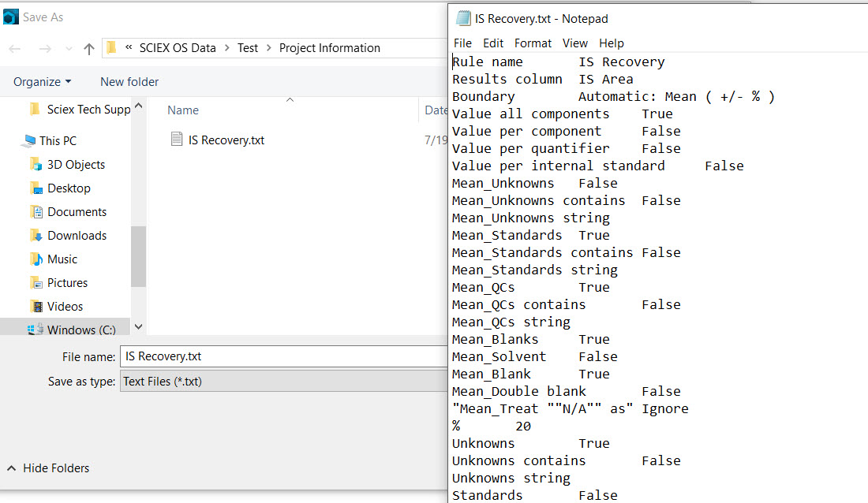Go back using the left arrow in Save As
The height and width of the screenshot is (503, 868).
click(15, 49)
